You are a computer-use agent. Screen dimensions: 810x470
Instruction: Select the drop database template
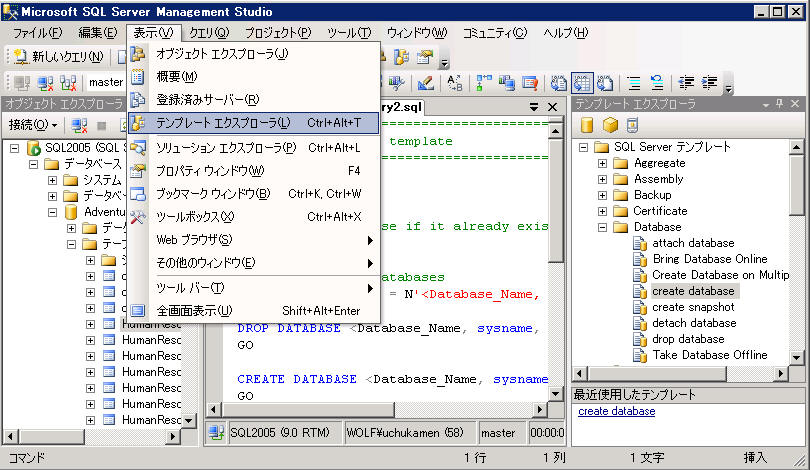(688, 339)
